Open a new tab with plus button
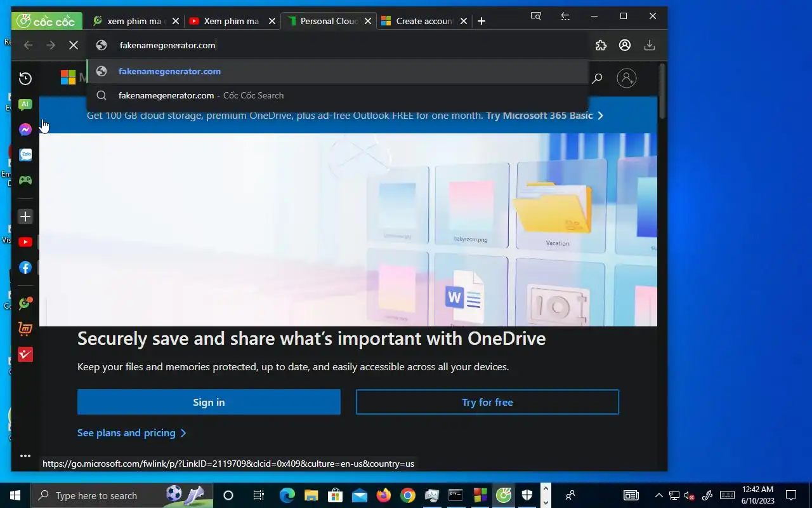The height and width of the screenshot is (508, 812). point(481,21)
